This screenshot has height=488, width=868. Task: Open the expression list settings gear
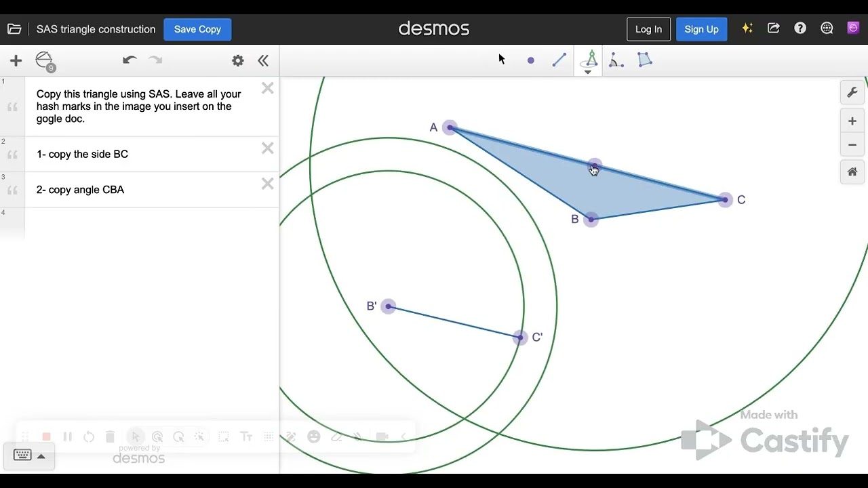click(238, 60)
